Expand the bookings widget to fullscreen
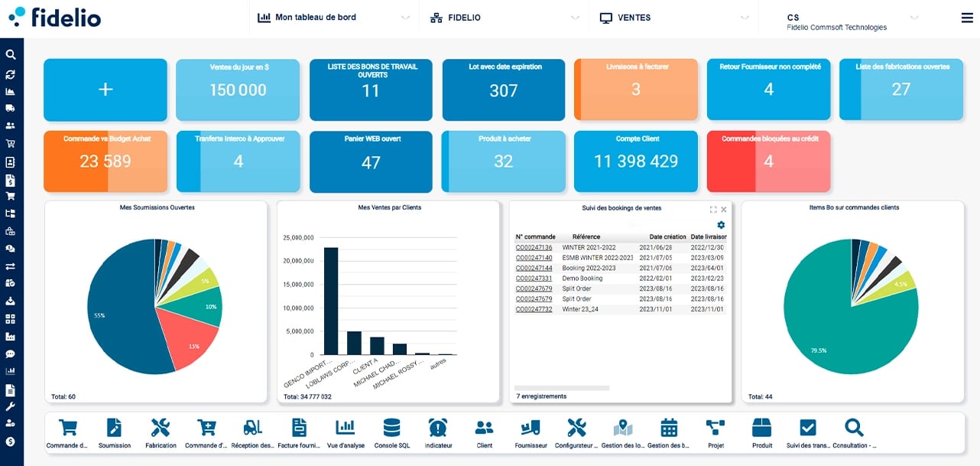The width and height of the screenshot is (980, 466). pos(713,209)
